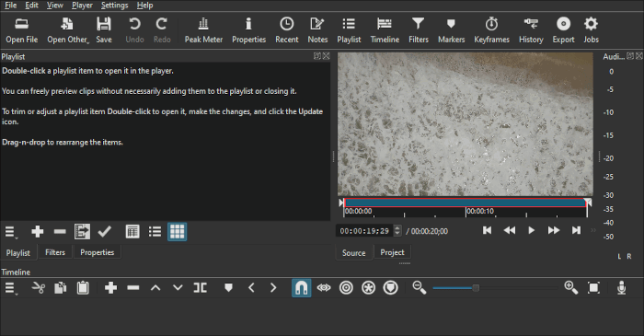This screenshot has width=644, height=336.
Task: Click the timeline Cut scissors icon
Action: tap(39, 288)
